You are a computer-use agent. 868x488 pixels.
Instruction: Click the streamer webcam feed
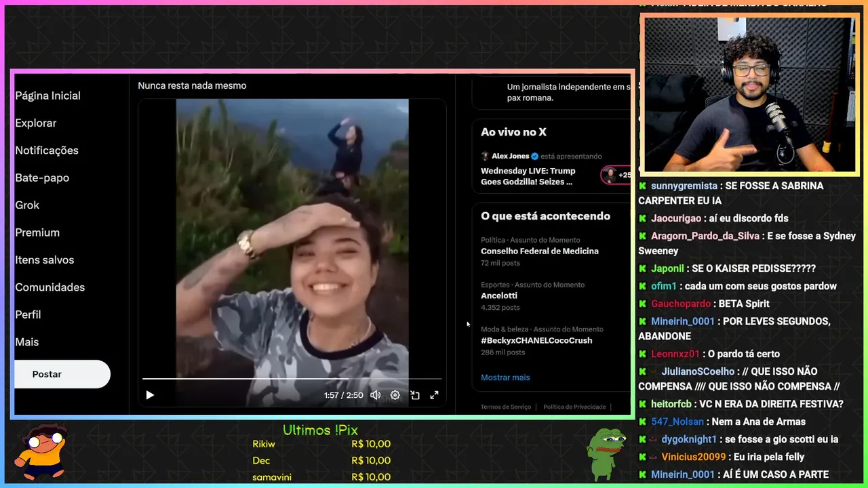749,94
